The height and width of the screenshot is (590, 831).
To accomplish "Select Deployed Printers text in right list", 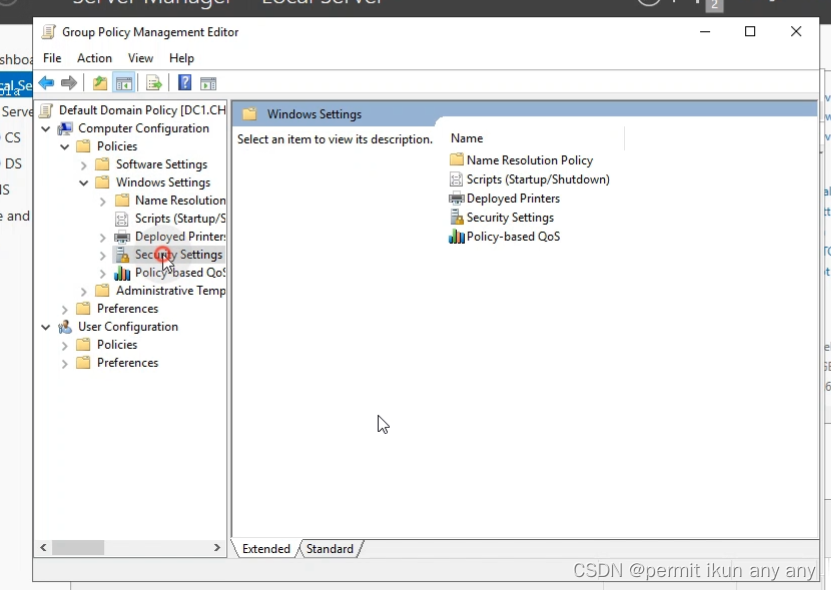I will pyautogui.click(x=513, y=198).
